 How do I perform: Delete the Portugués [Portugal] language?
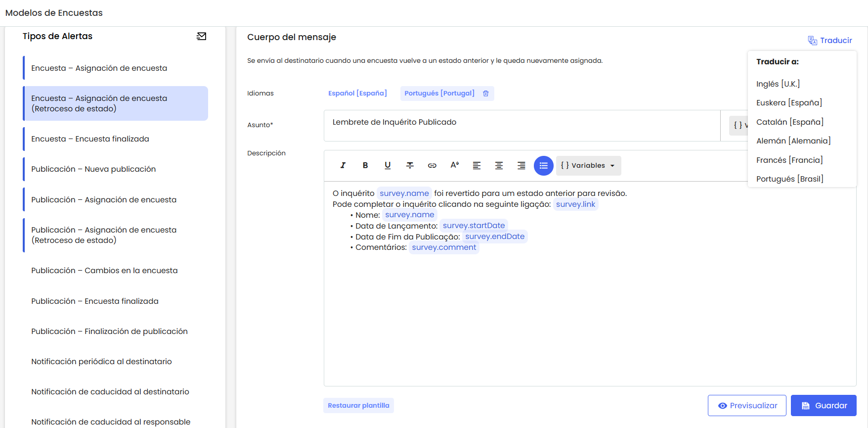(486, 94)
